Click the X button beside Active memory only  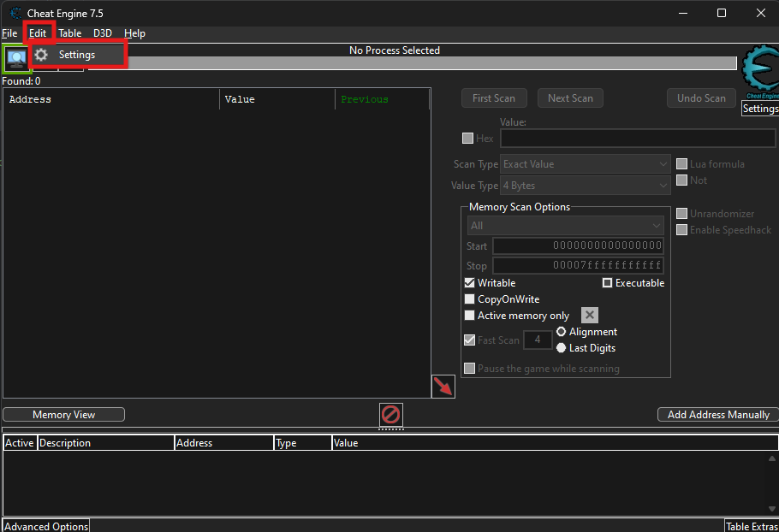pyautogui.click(x=590, y=316)
